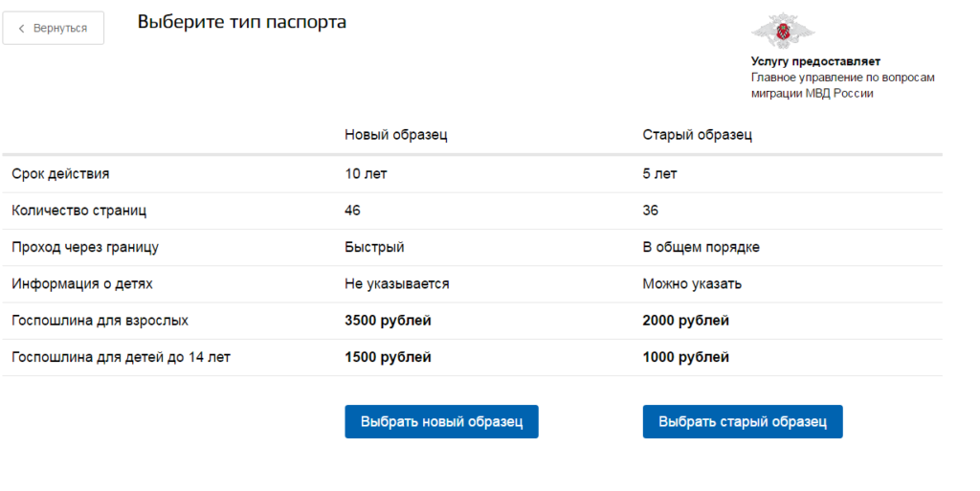Click "Госпошлина для взрослых" row label

(x=106, y=321)
